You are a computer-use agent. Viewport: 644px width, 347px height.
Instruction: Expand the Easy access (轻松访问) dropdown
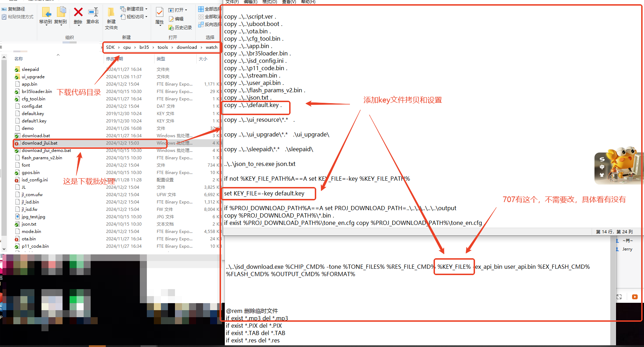[146, 16]
